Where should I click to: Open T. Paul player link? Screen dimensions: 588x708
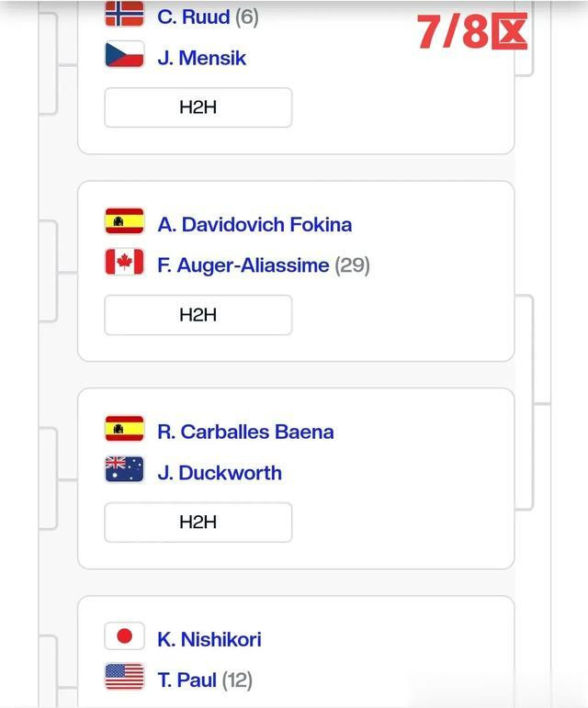click(187, 680)
